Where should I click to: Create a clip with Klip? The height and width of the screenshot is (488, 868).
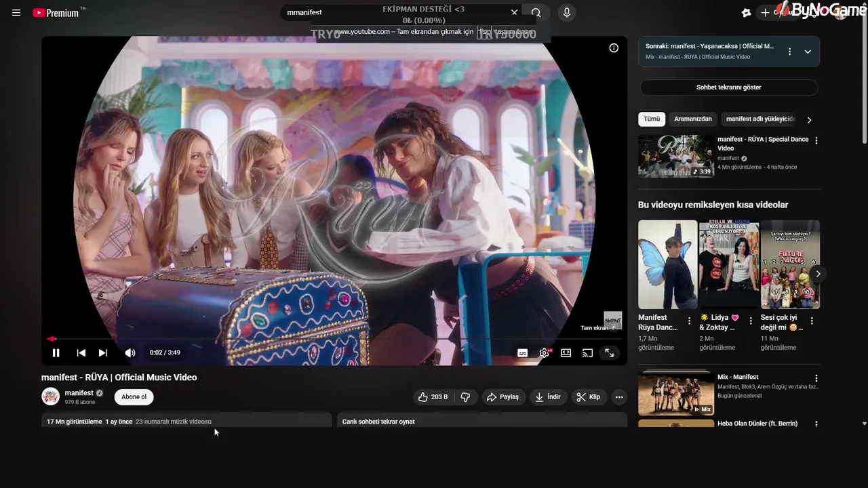[x=589, y=396]
